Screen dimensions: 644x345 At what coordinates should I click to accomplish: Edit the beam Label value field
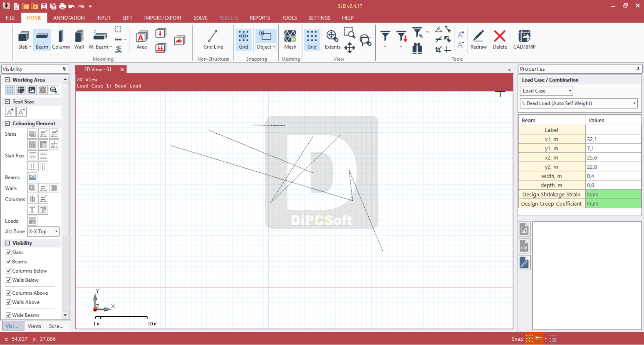(x=613, y=130)
